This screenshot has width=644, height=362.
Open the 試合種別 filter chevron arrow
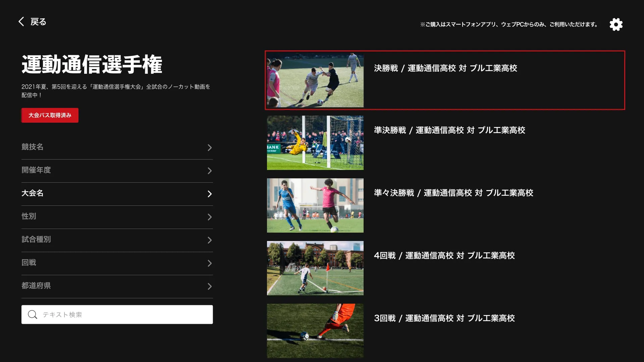click(209, 240)
